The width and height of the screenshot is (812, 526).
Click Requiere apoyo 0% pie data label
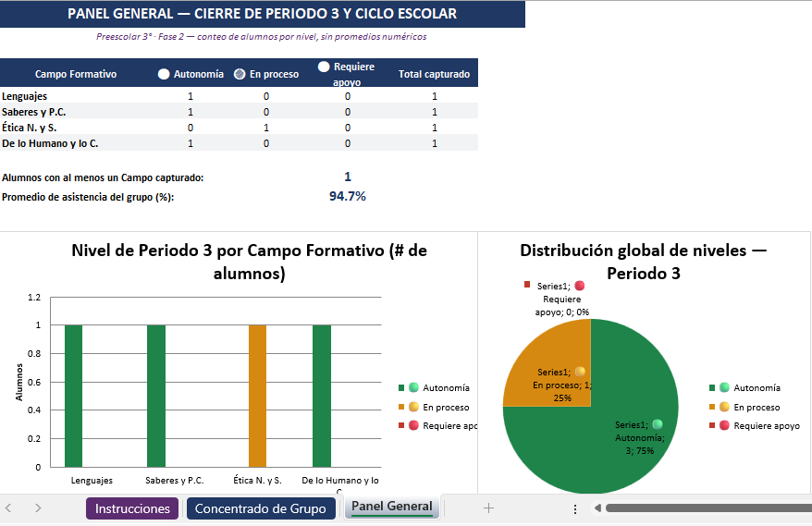click(x=562, y=300)
